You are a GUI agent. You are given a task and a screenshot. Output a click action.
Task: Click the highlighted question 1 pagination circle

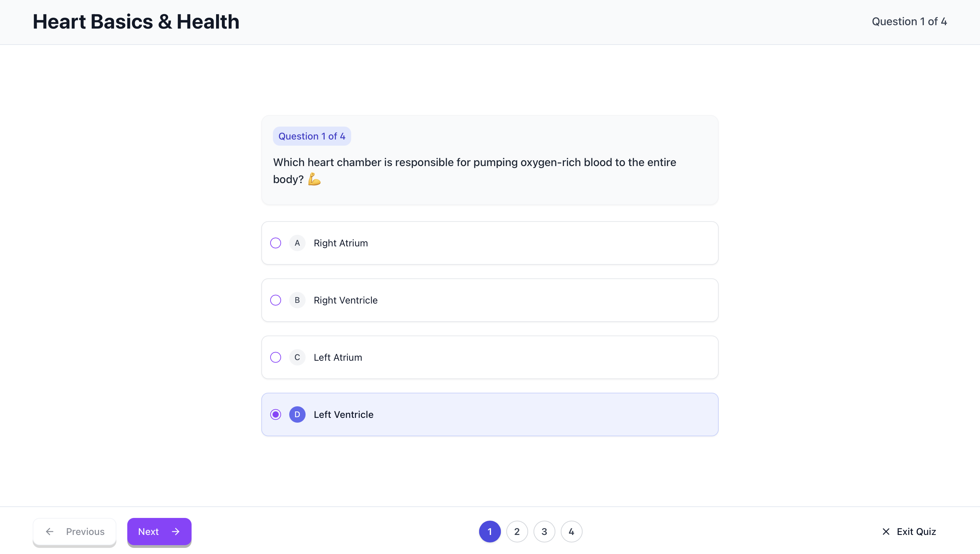489,532
